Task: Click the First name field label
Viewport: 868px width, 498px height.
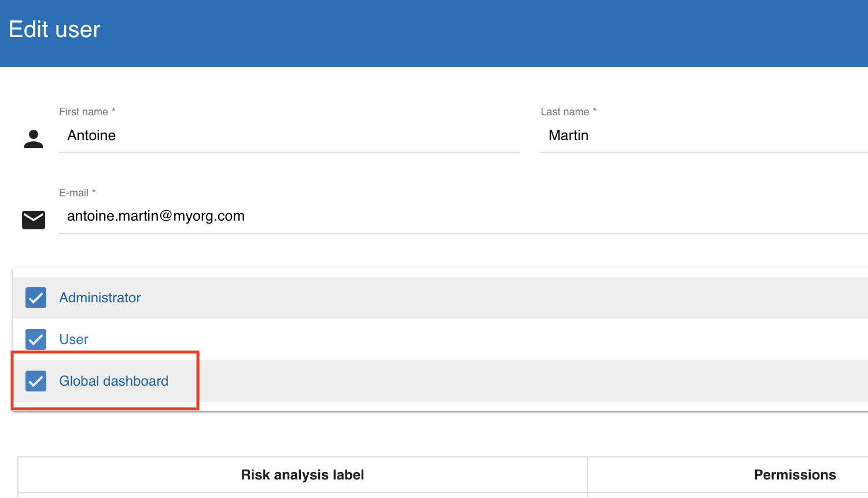Action: point(87,112)
